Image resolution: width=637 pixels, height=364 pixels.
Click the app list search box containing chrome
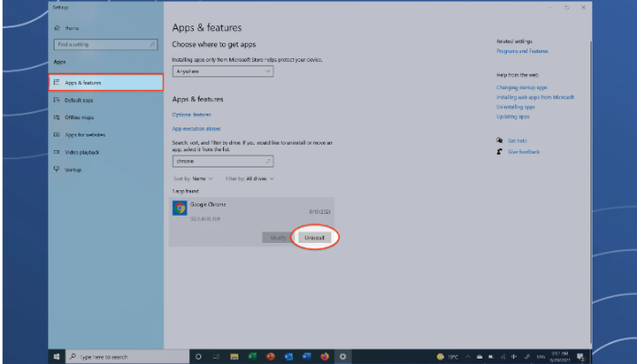[223, 161]
